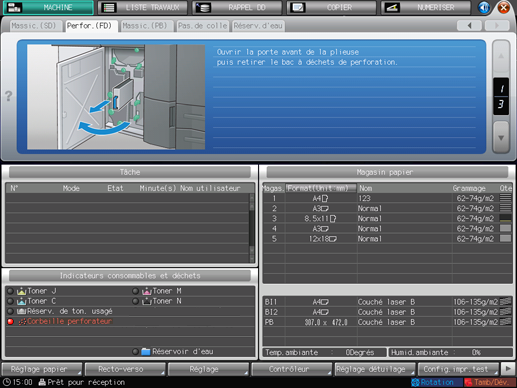Open the LISTE TRAVAUX tab
517x388 pixels.
143,7
